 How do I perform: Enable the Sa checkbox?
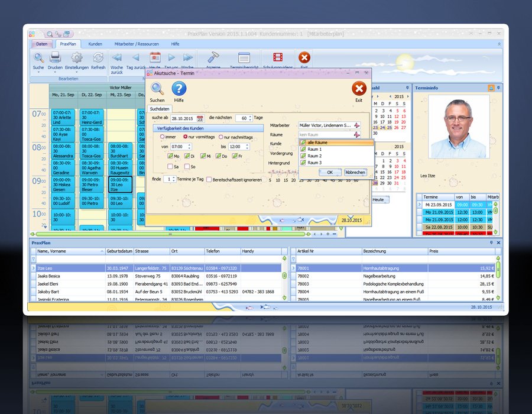pos(170,166)
